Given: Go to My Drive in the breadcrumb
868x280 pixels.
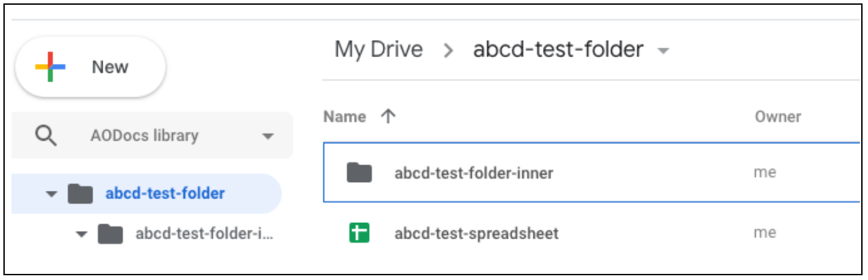Looking at the screenshot, I should 379,50.
